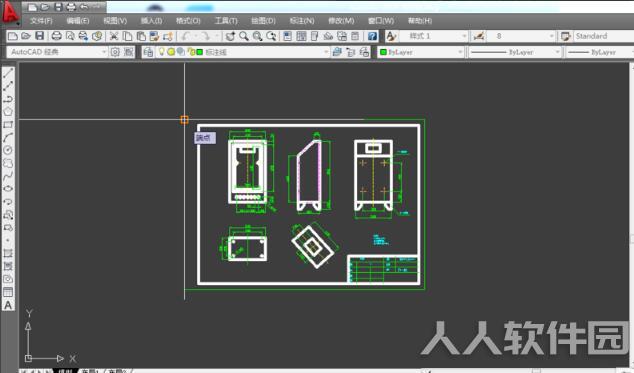Viewport: 634px width, 373px height.
Task: Select the Rectangle draw tool
Action: click(8, 125)
